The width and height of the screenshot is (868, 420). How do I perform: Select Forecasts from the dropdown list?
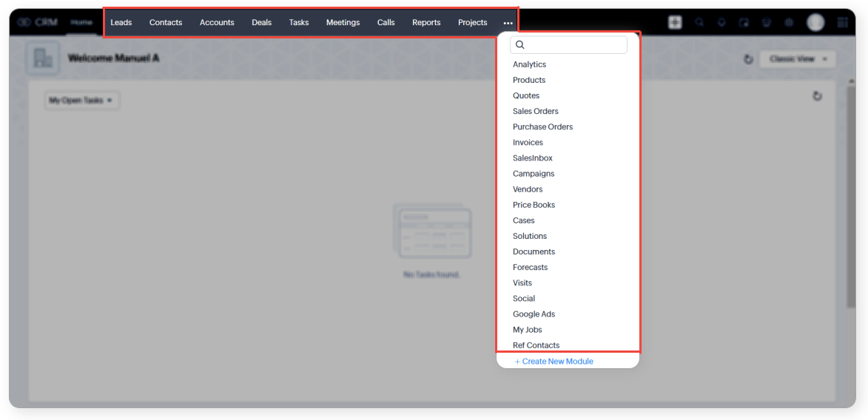click(x=530, y=267)
